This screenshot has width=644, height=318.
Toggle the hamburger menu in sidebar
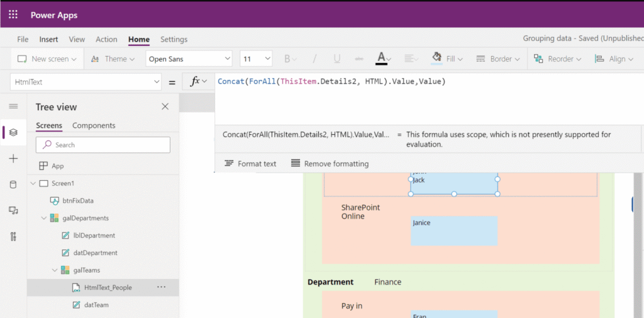(x=14, y=106)
